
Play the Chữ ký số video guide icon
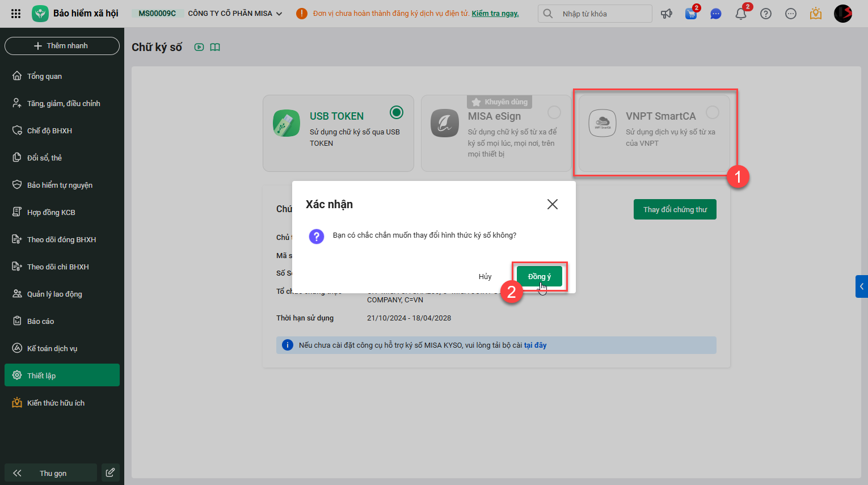click(199, 47)
